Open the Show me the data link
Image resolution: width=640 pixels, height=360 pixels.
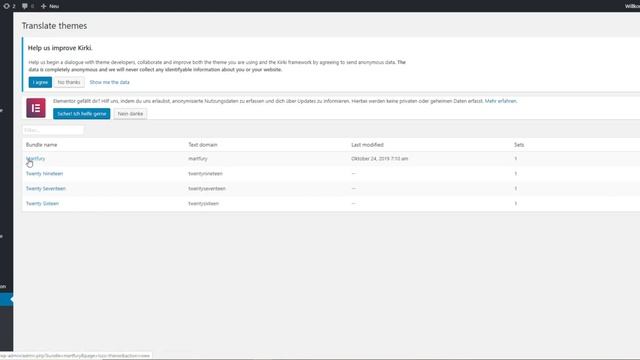point(109,82)
